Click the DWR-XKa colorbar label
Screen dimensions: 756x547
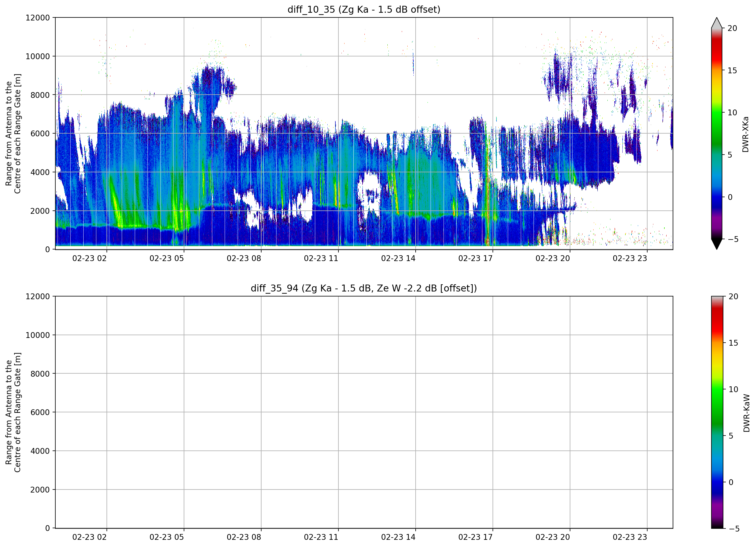(x=745, y=134)
